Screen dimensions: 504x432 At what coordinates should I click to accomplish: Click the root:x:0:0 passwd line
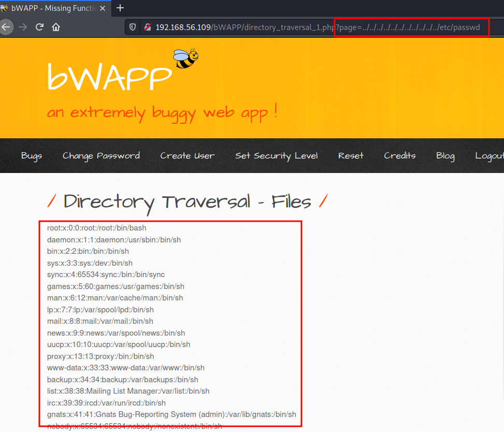(x=96, y=228)
